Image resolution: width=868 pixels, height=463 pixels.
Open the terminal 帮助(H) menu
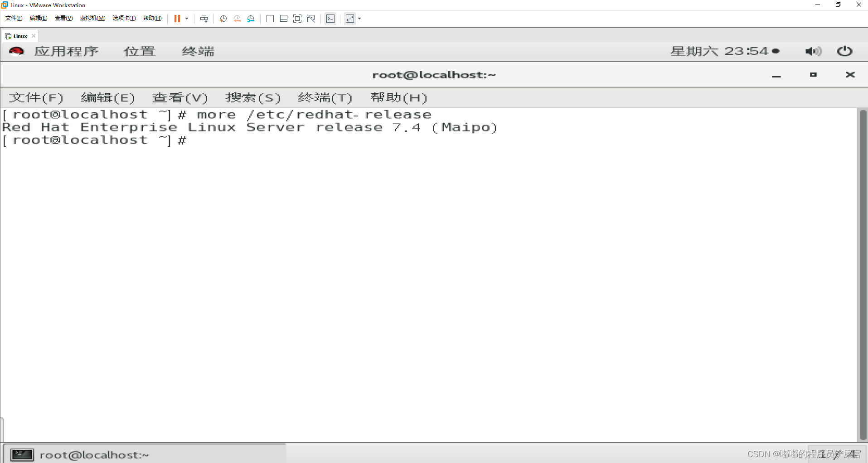tap(399, 97)
